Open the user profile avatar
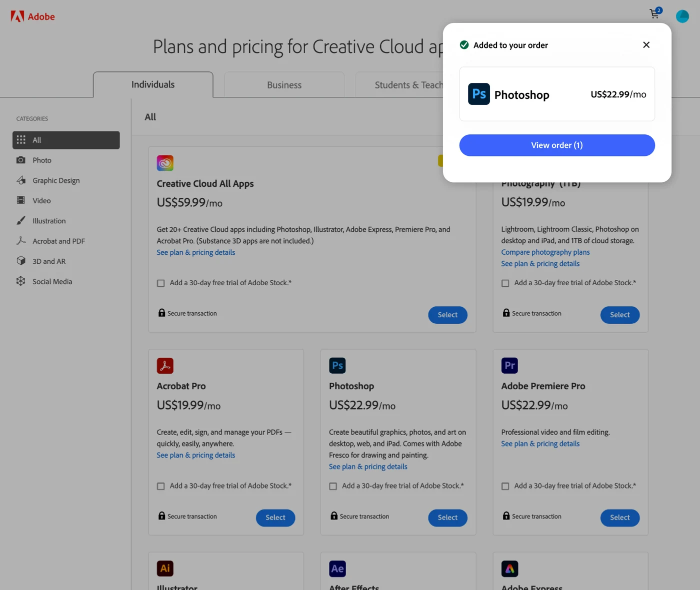 pos(682,16)
